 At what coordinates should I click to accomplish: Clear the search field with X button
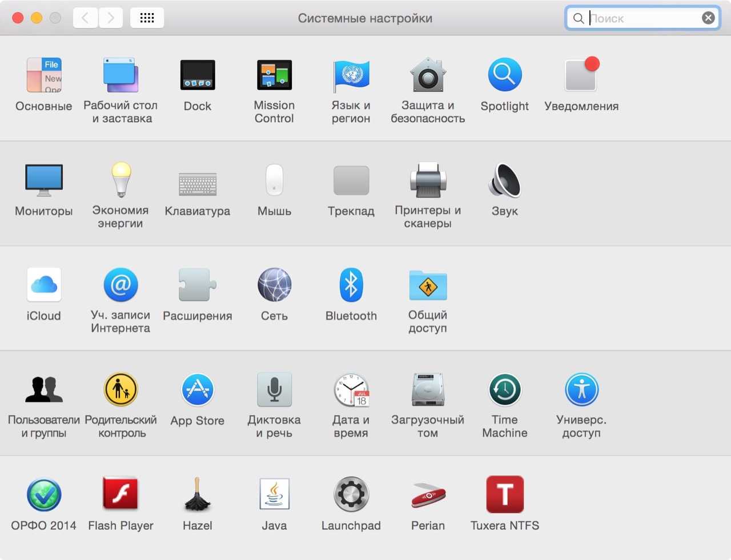(x=708, y=18)
